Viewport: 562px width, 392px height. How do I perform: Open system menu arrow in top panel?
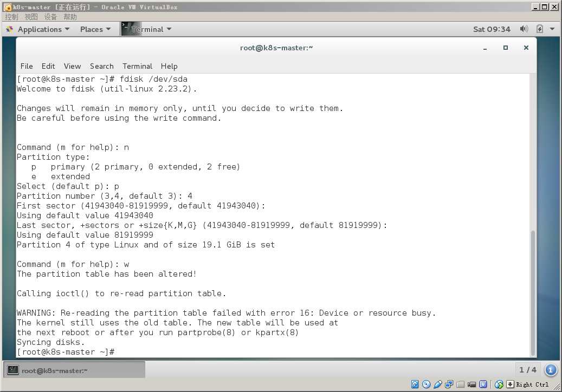point(552,29)
